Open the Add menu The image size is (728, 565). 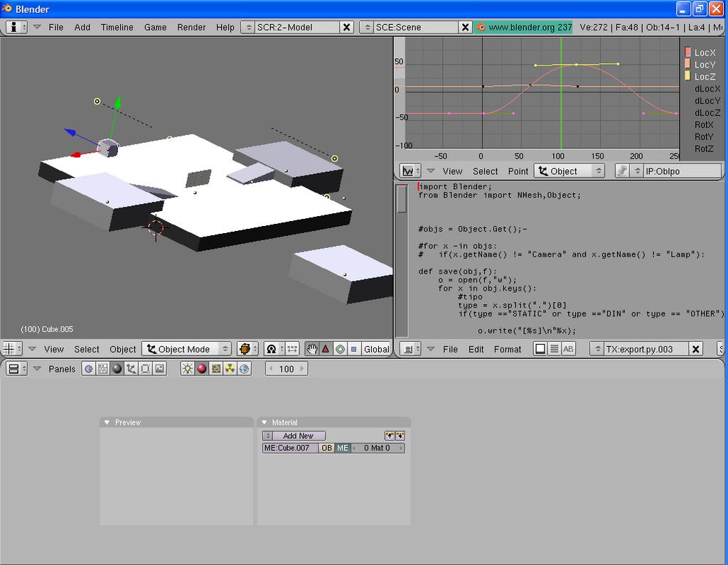tap(82, 28)
